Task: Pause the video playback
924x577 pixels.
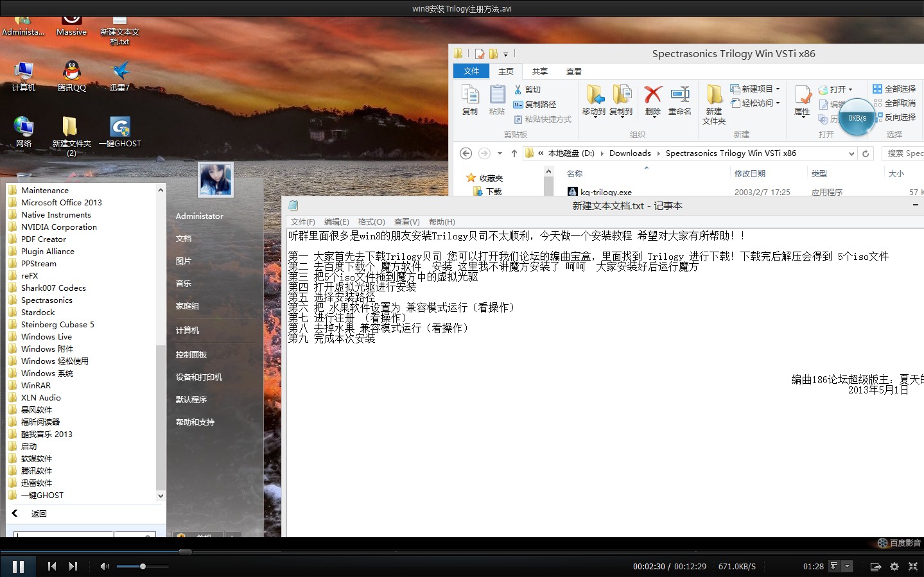Action: click(18, 566)
